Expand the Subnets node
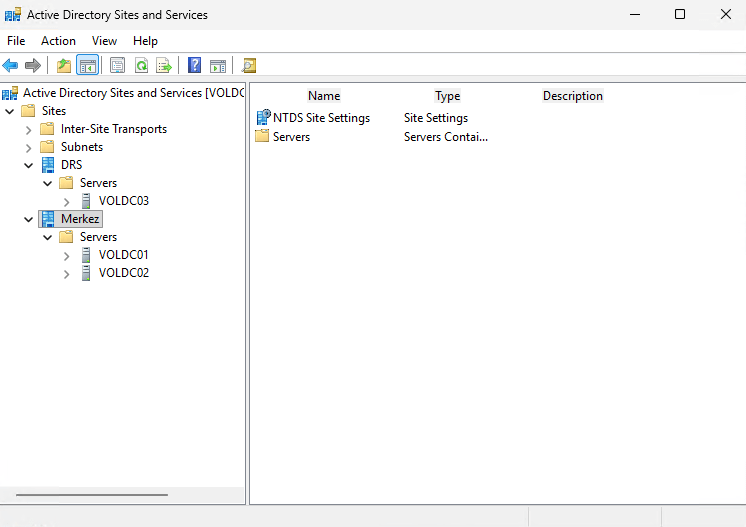The height and width of the screenshot is (527, 746). [x=29, y=147]
